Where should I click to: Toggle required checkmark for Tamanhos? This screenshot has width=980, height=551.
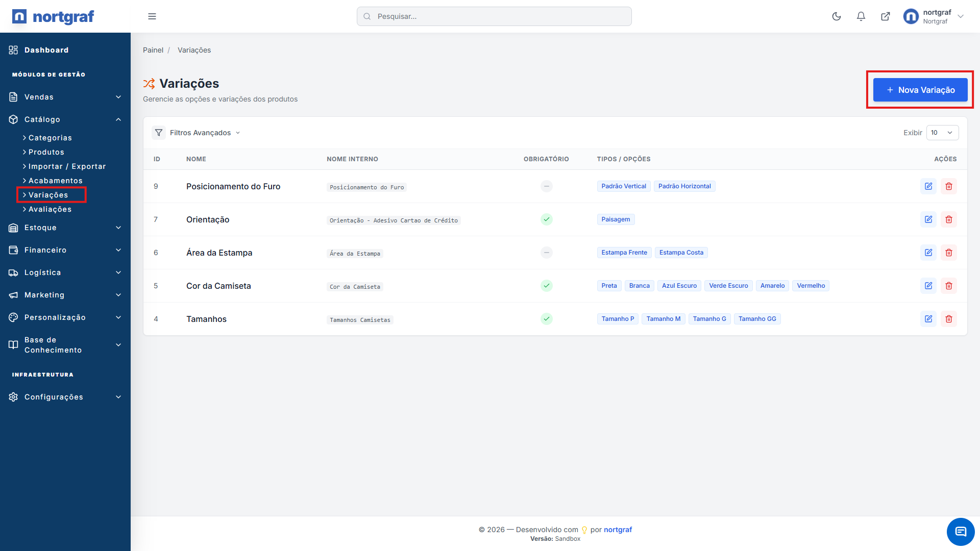click(x=546, y=319)
